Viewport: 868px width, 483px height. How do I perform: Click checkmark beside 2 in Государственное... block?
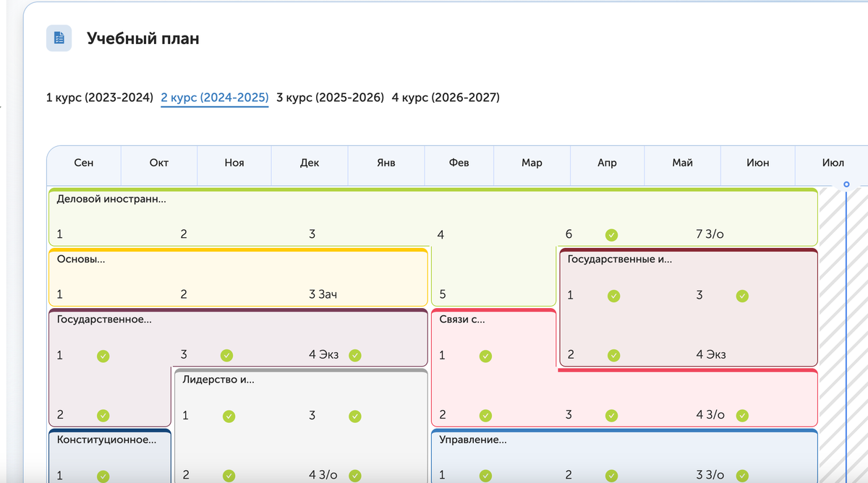tap(103, 415)
